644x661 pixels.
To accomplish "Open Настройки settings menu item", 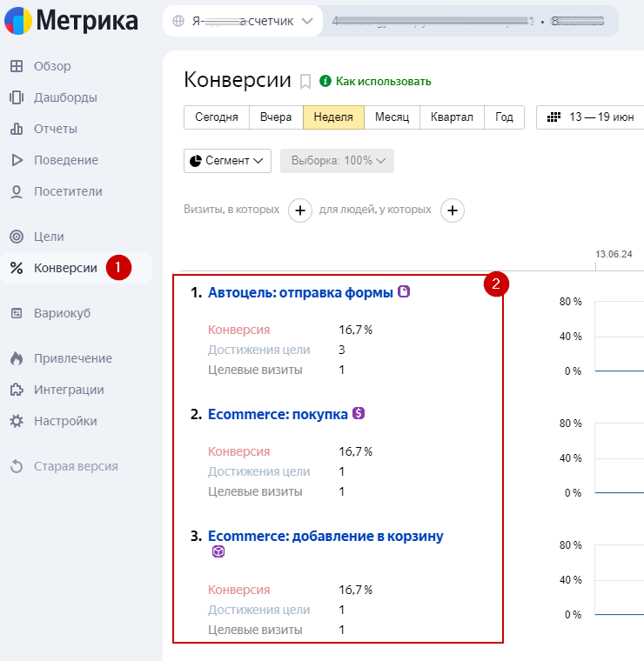I will coord(65,421).
